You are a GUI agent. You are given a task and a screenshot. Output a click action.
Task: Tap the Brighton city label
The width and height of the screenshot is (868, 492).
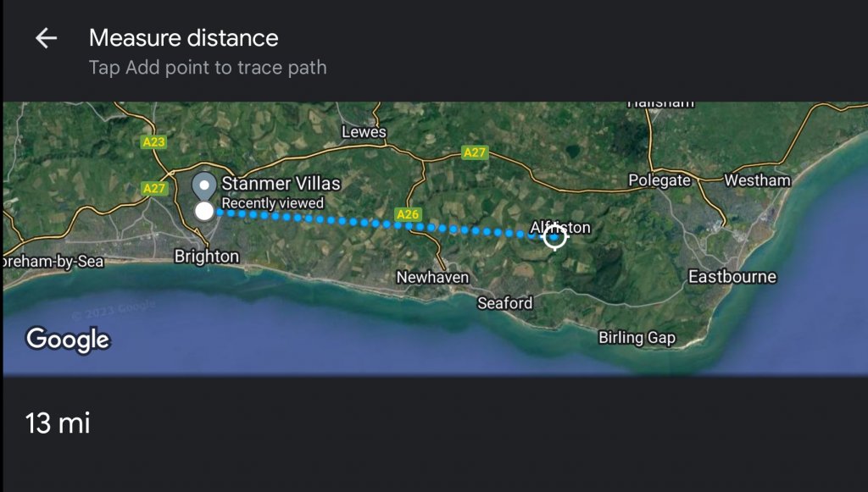click(x=206, y=256)
